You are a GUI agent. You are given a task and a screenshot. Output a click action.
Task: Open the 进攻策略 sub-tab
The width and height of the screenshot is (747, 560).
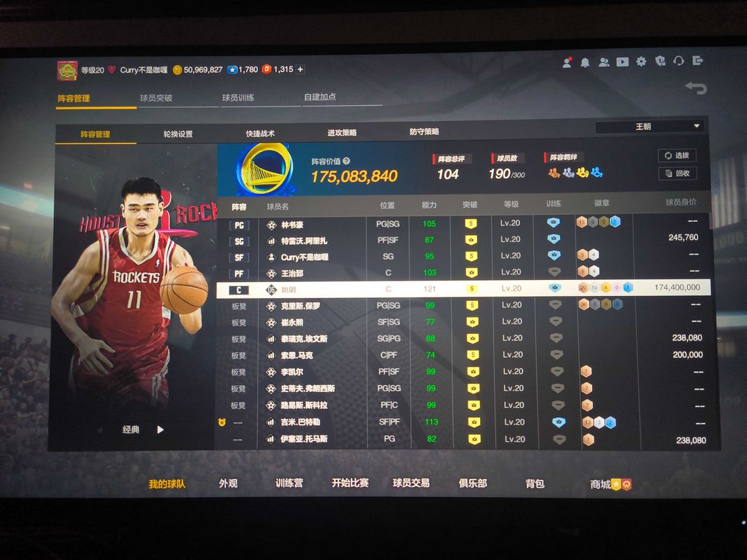(x=342, y=132)
